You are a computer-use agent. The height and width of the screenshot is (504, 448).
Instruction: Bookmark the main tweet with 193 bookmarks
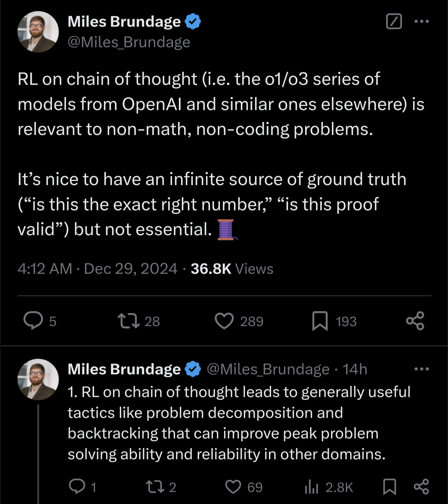[320, 321]
